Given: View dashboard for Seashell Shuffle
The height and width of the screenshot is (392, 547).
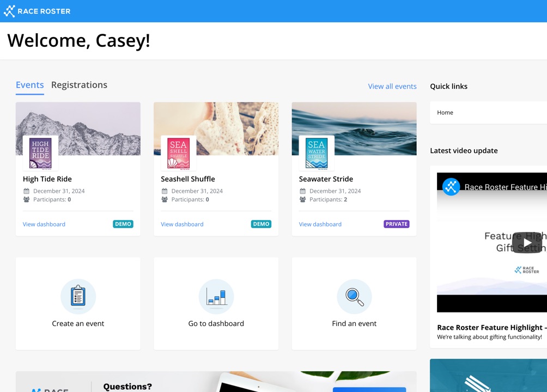Looking at the screenshot, I should 182,224.
